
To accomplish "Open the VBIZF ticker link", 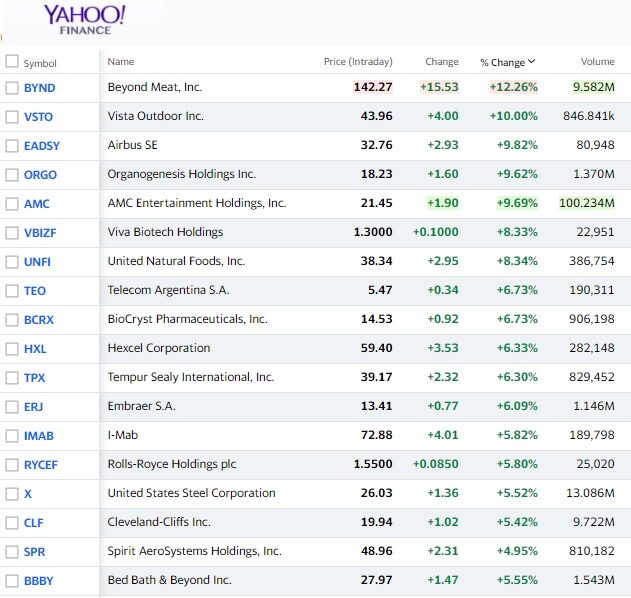I will (x=40, y=233).
